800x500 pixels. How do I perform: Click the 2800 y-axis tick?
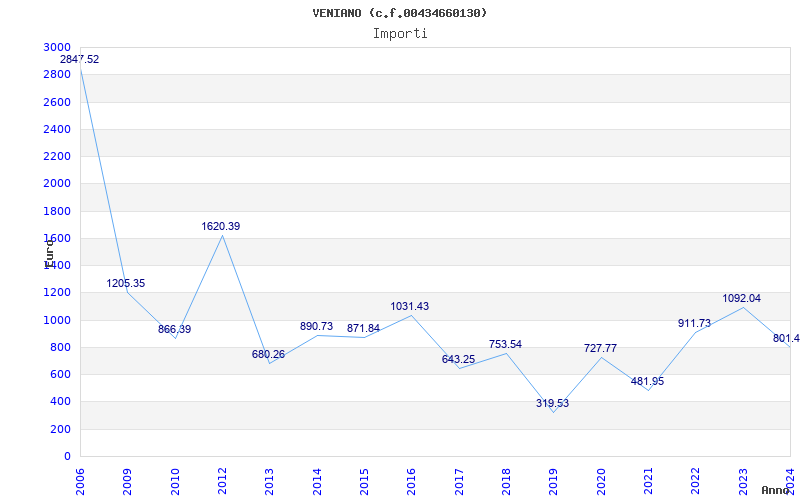click(57, 74)
